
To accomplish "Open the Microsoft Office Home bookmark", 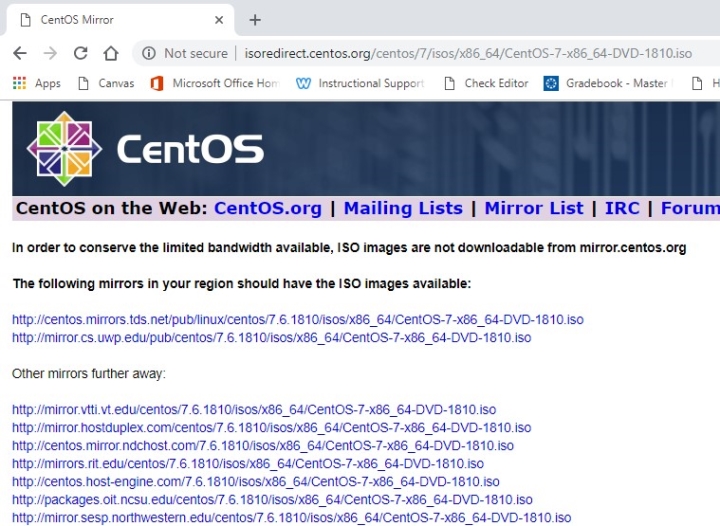I will pos(215,83).
